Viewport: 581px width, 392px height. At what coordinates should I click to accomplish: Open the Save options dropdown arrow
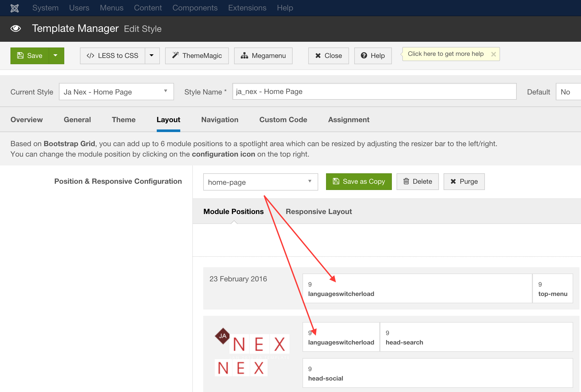tap(56, 56)
